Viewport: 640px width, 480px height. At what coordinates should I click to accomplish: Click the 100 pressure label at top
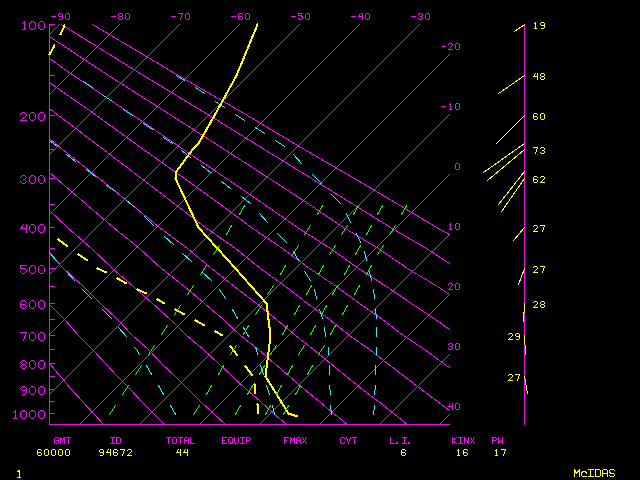(33, 25)
